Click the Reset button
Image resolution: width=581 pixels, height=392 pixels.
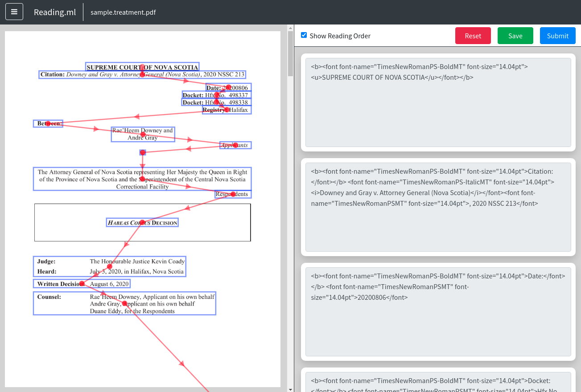point(473,36)
